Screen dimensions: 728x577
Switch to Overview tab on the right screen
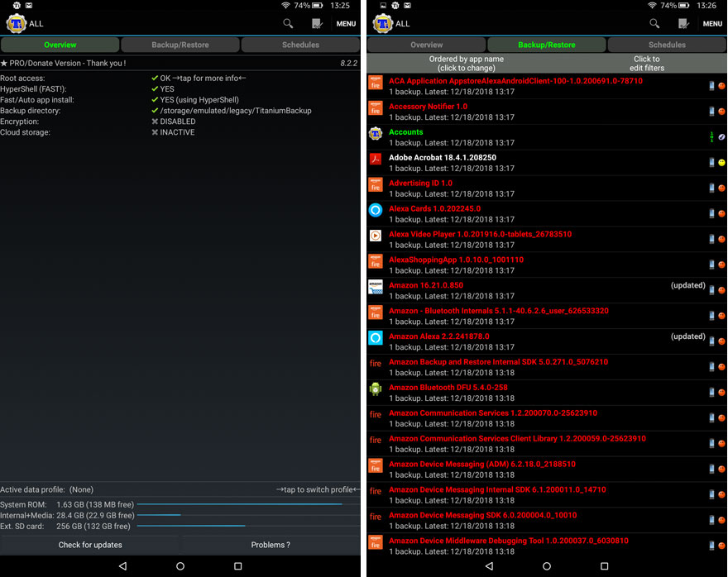(426, 45)
